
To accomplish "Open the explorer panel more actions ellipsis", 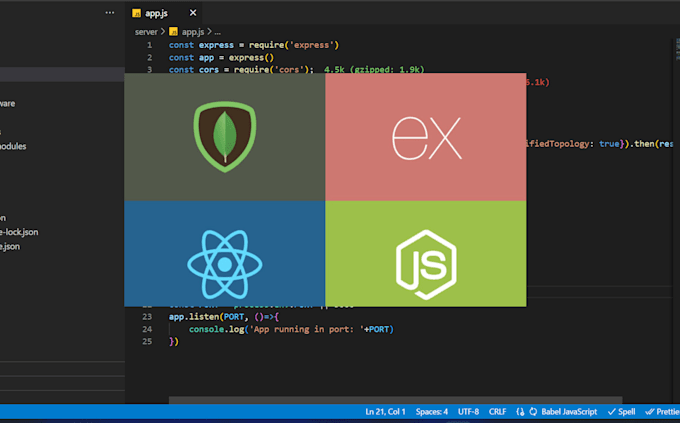I will pyautogui.click(x=109, y=13).
